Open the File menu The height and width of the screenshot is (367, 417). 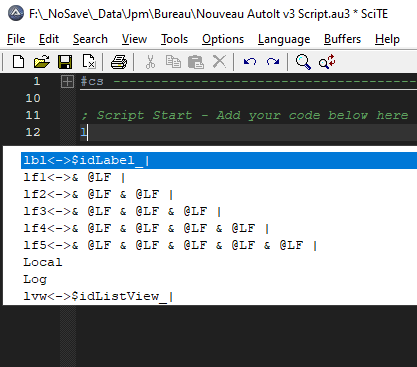coord(16,39)
